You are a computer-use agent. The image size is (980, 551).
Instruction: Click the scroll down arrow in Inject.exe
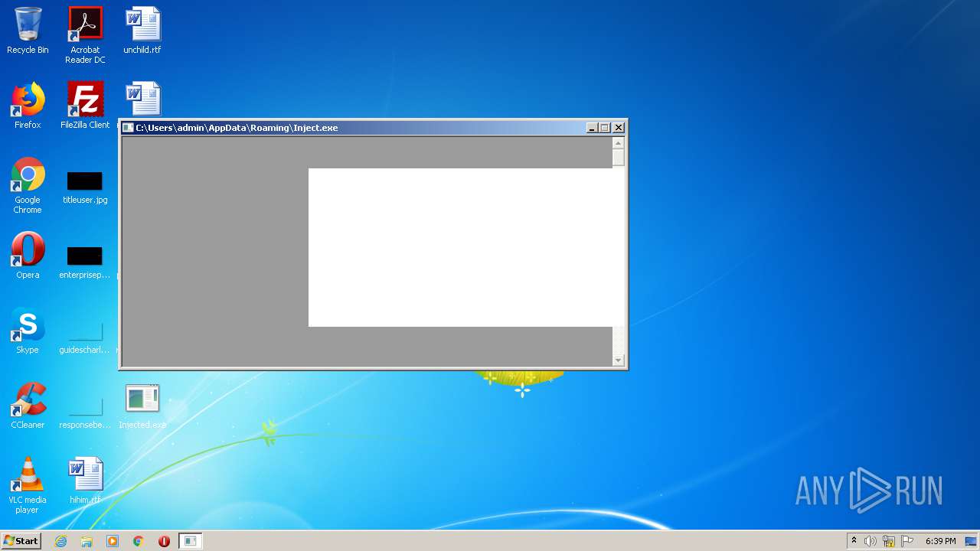pyautogui.click(x=619, y=360)
